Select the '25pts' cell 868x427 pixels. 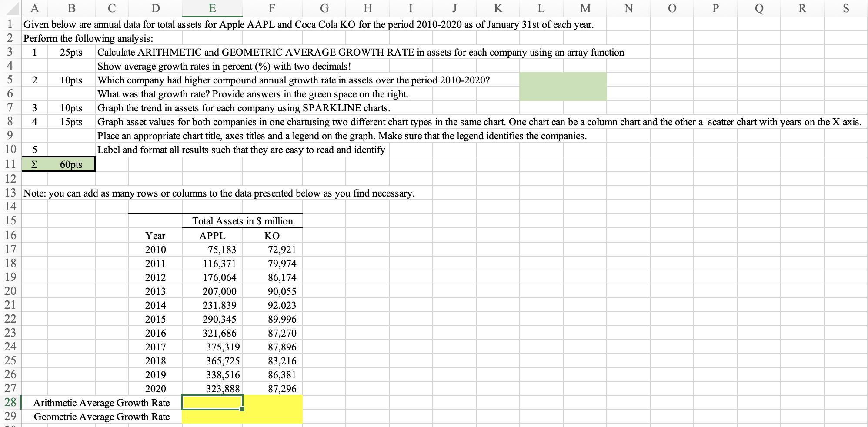71,52
